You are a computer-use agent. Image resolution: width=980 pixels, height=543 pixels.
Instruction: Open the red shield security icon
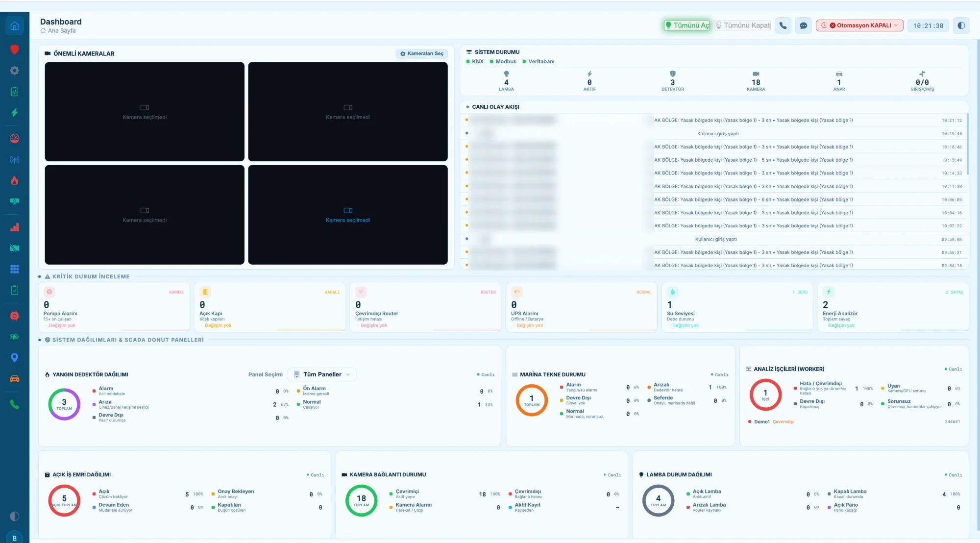(15, 49)
